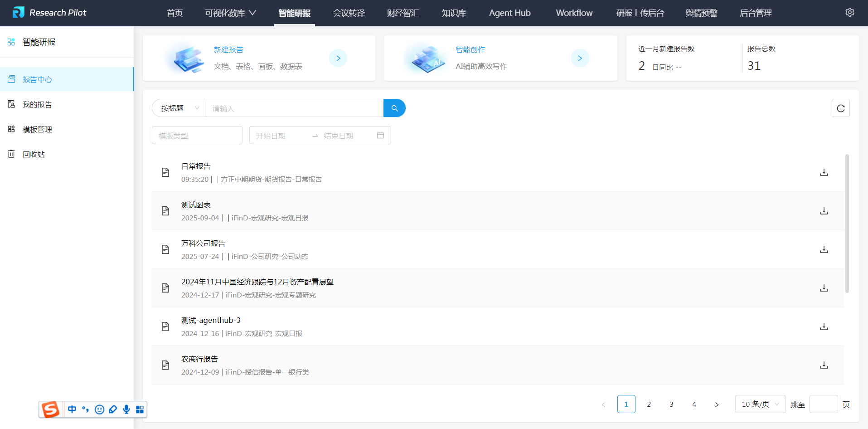Click the refresh list icon
The image size is (868, 429).
(x=840, y=108)
